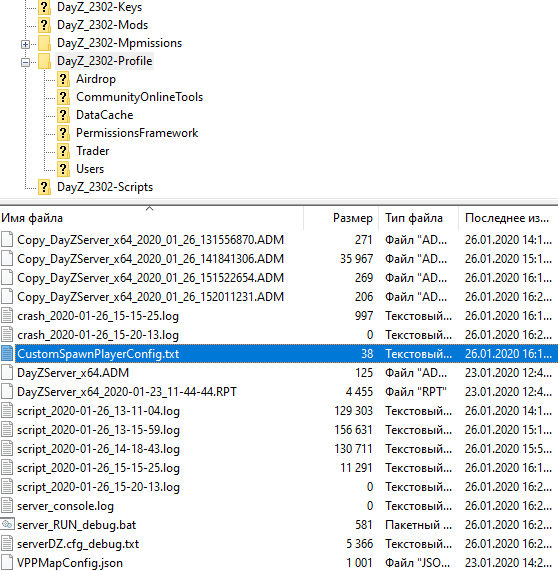Click the DayZ_2302-Mpmissions folder icon
The width and height of the screenshot is (558, 571).
coord(44,43)
